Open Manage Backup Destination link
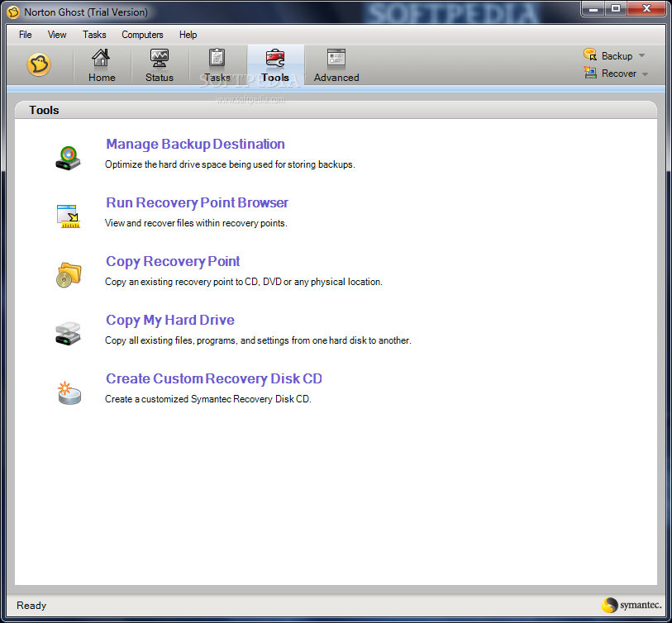This screenshot has width=672, height=623. pyautogui.click(x=195, y=144)
